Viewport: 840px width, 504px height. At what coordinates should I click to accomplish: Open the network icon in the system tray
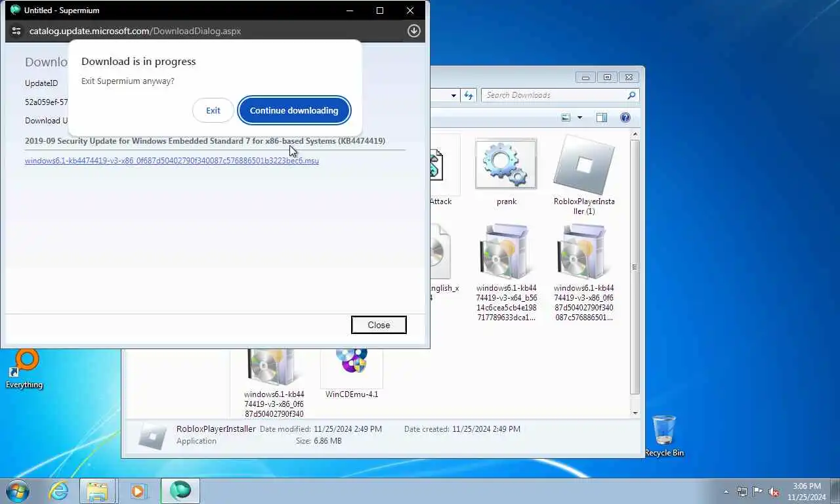742,492
